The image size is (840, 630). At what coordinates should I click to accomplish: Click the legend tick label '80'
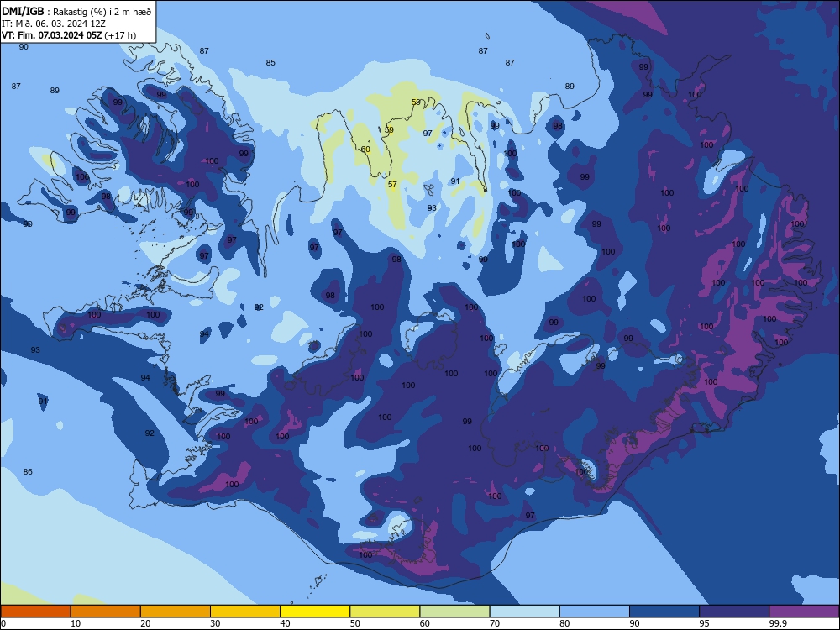(x=564, y=623)
